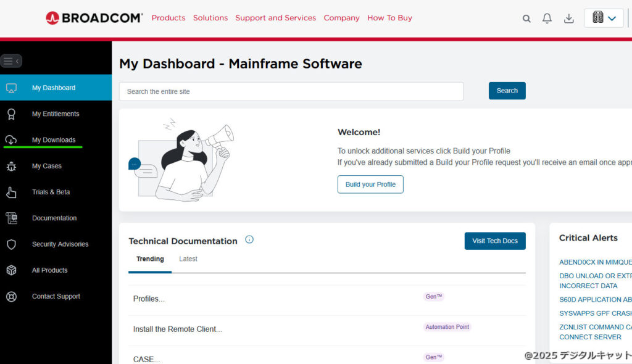Focus the Search the entire site field
632x364 pixels.
[291, 91]
